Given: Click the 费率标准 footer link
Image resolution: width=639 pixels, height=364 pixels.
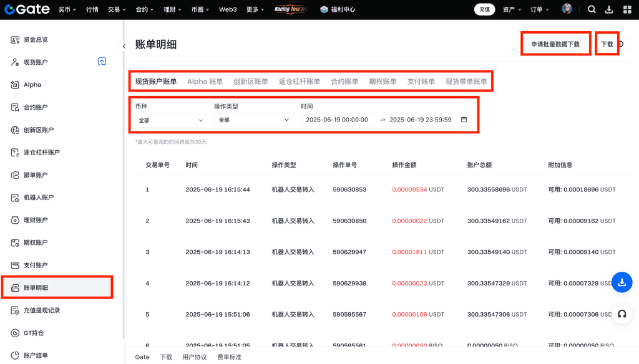Looking at the screenshot, I should pyautogui.click(x=229, y=357).
